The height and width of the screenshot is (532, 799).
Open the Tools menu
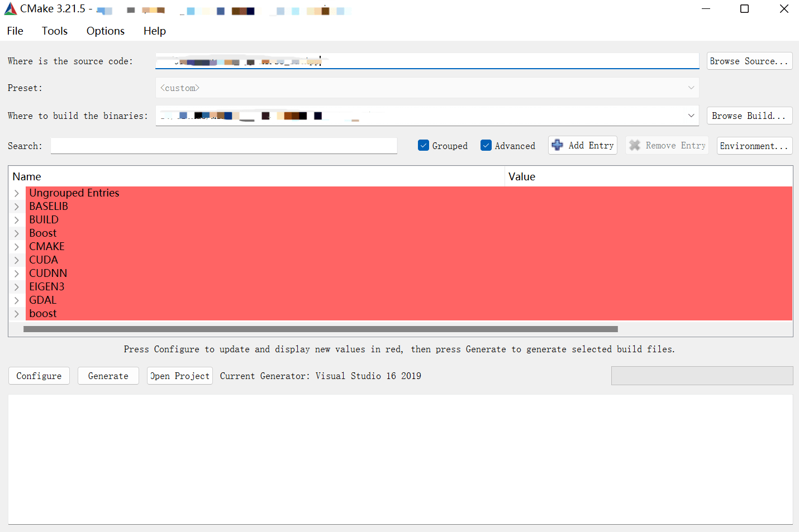(54, 31)
